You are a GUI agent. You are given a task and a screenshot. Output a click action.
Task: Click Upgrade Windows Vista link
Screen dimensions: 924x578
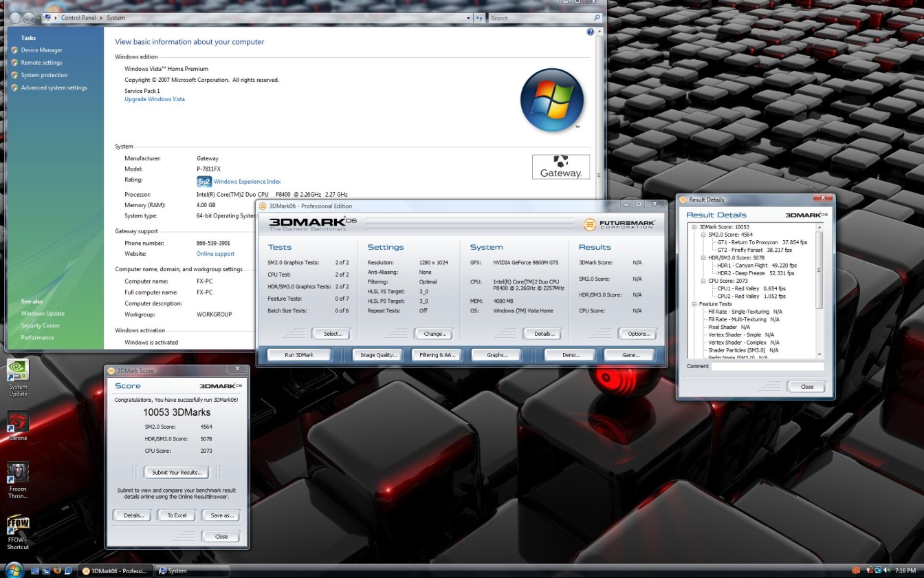point(155,99)
